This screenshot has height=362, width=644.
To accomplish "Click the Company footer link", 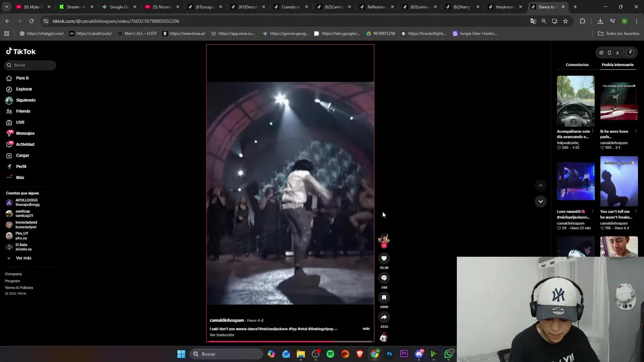I will coord(14,274).
